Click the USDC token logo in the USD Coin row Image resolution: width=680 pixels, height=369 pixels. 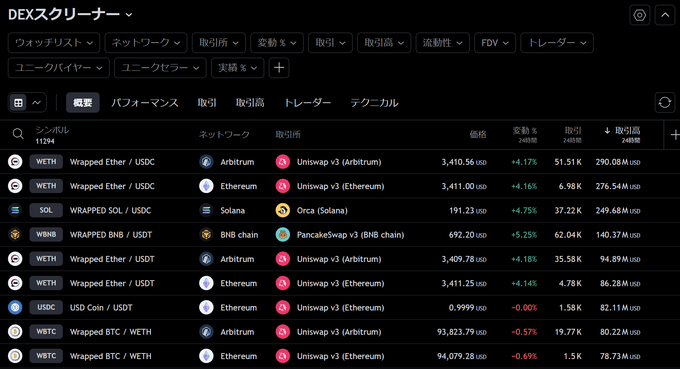(x=15, y=307)
